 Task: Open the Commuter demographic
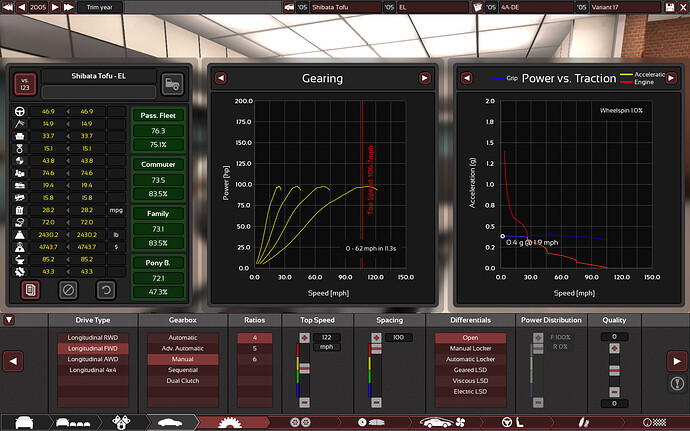coord(157,164)
